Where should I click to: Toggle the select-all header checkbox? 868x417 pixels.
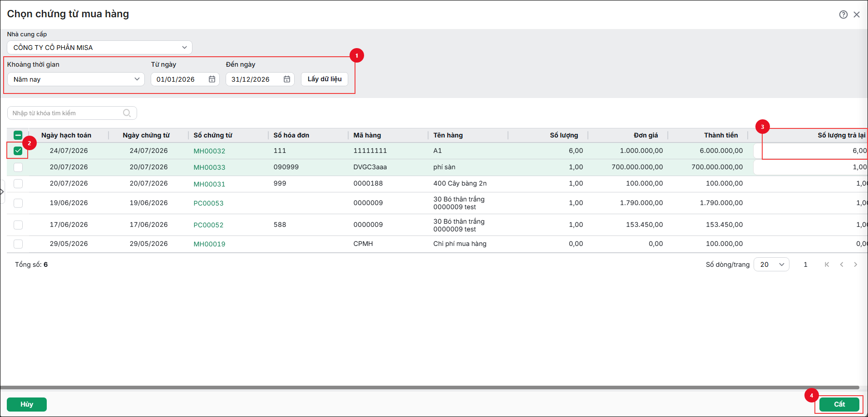click(x=18, y=135)
